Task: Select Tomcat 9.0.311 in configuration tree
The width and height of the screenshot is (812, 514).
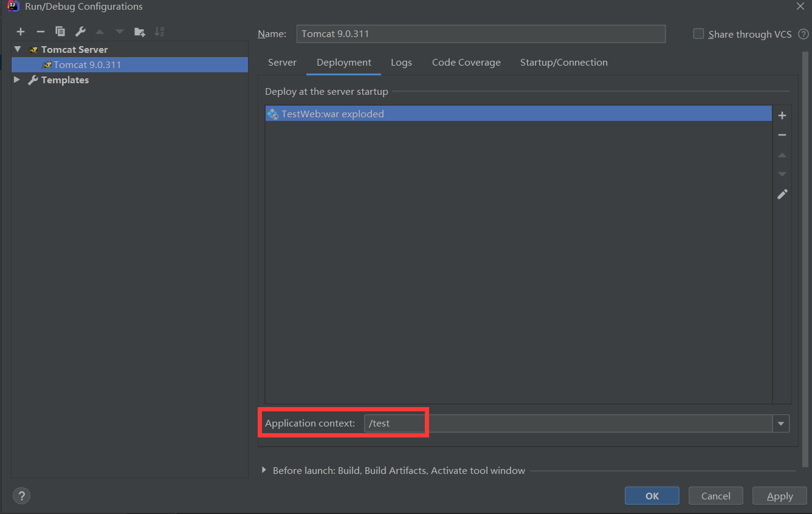Action: click(x=129, y=64)
